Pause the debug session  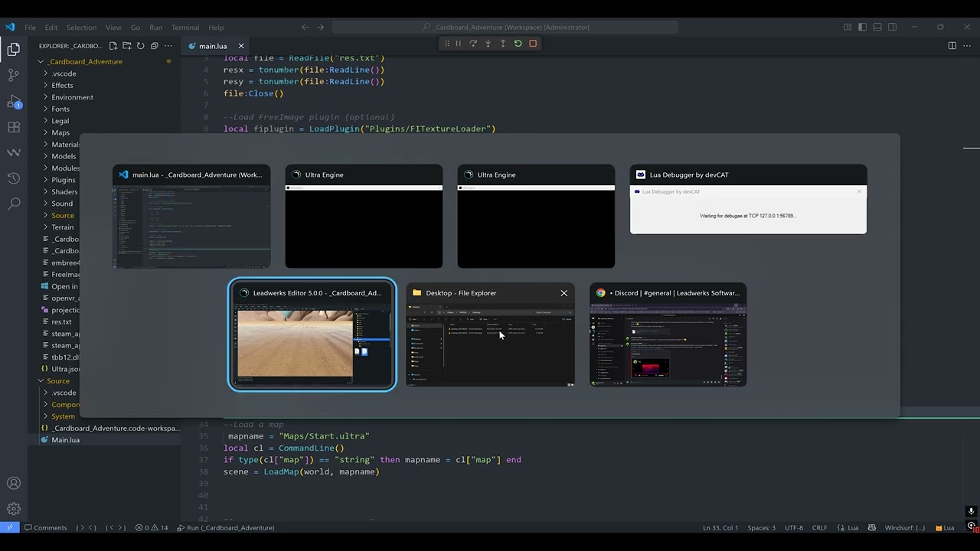(458, 44)
